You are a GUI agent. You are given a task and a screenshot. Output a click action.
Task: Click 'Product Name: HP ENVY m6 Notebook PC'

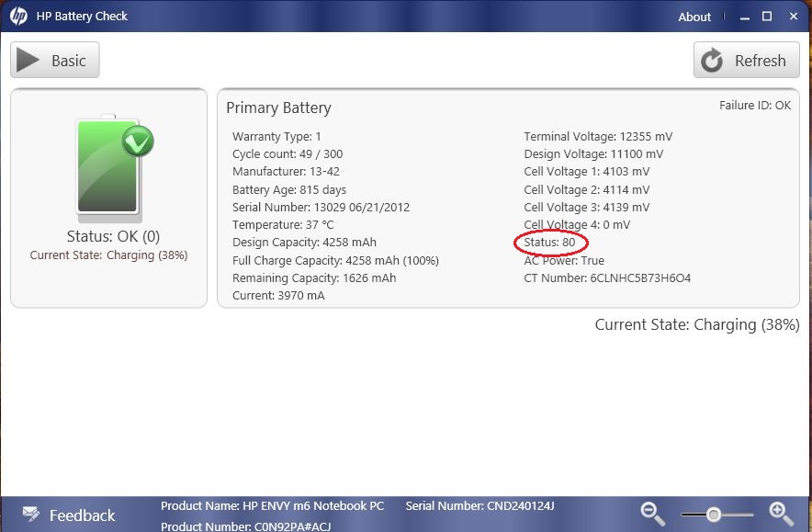(273, 506)
